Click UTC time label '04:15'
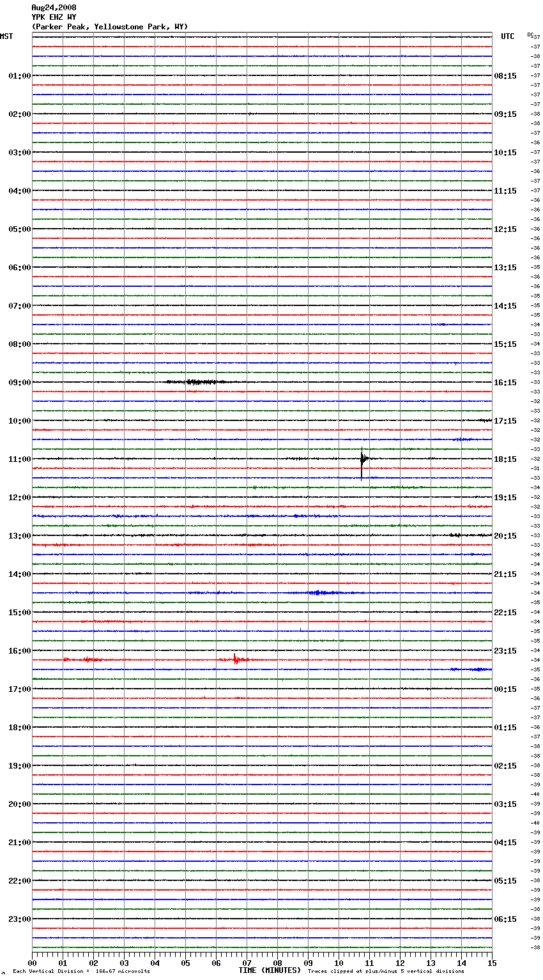This screenshot has height=980, width=543. coord(505,843)
